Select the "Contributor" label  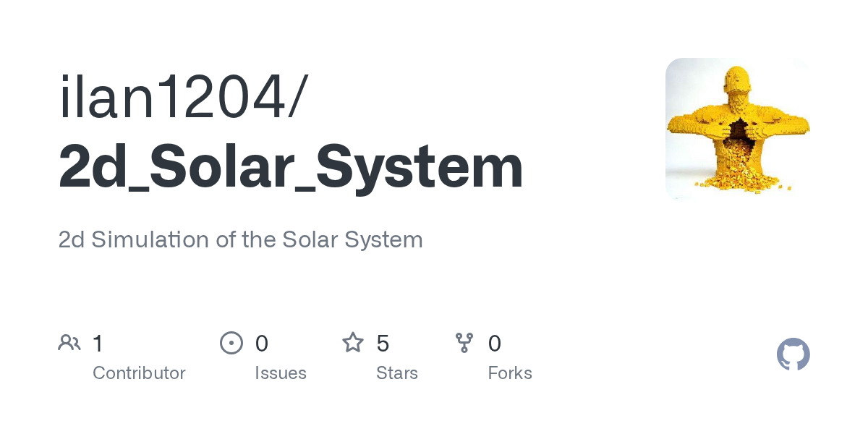[x=139, y=373]
